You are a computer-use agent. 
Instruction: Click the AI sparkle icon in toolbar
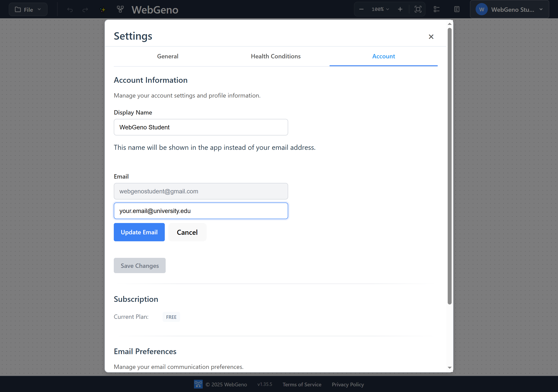click(103, 10)
